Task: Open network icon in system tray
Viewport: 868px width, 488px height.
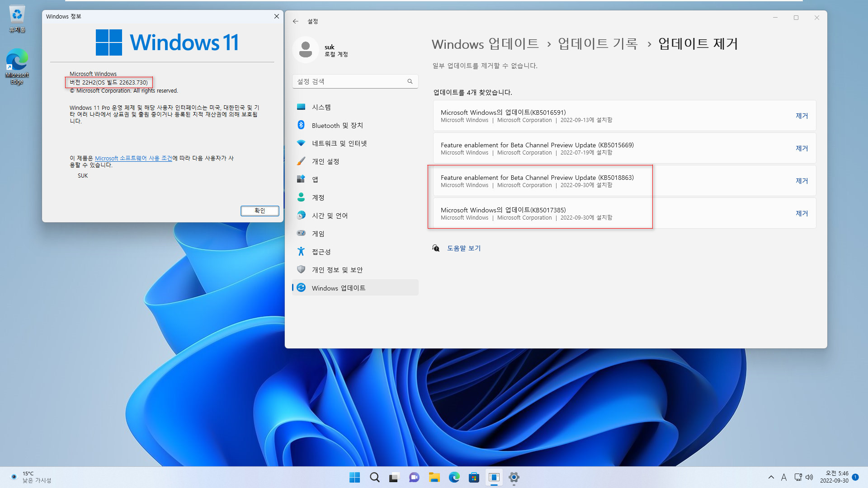Action: (x=798, y=477)
